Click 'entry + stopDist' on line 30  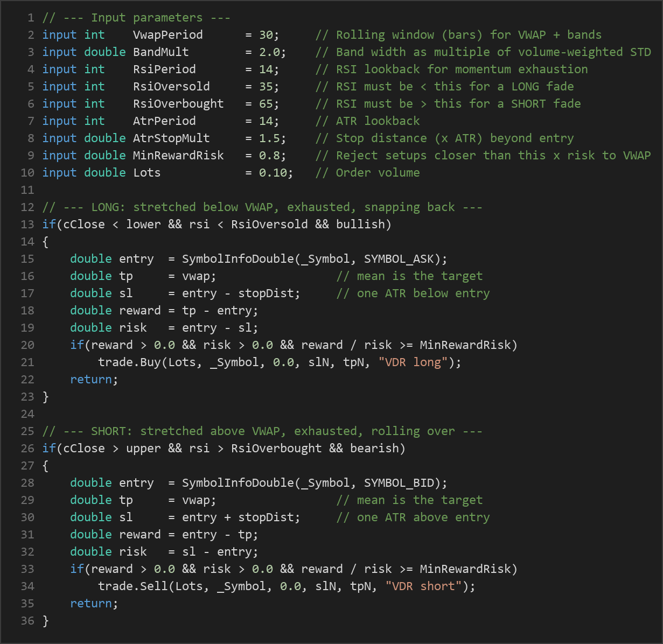238,517
